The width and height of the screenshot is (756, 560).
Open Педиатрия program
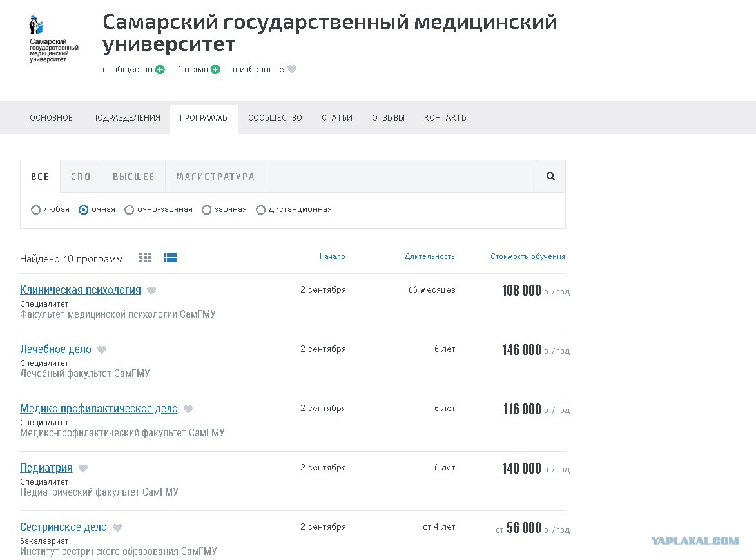[46, 468]
